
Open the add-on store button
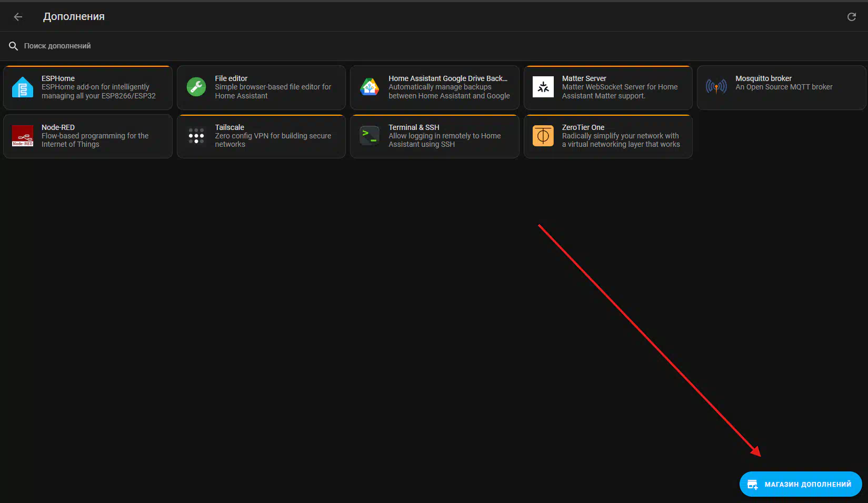[x=801, y=484]
